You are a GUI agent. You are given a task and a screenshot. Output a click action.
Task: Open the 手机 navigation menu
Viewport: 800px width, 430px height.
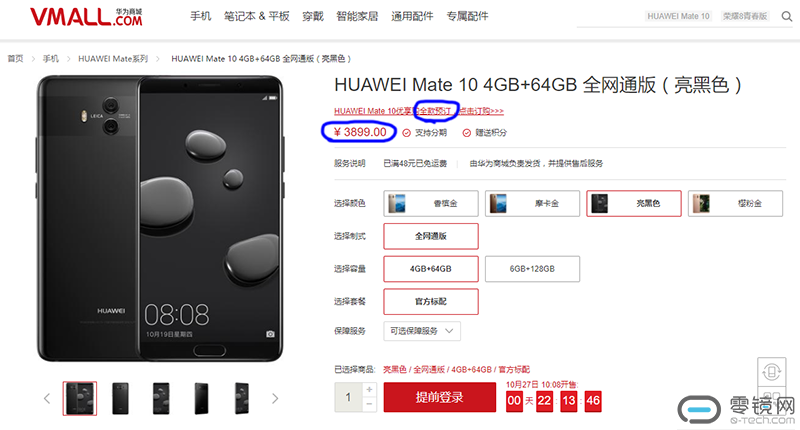point(201,16)
